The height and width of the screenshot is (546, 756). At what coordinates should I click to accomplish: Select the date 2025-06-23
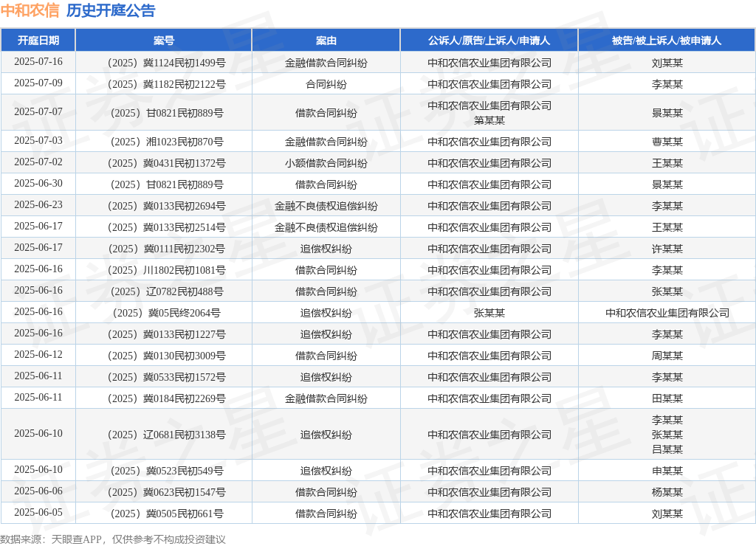click(38, 205)
